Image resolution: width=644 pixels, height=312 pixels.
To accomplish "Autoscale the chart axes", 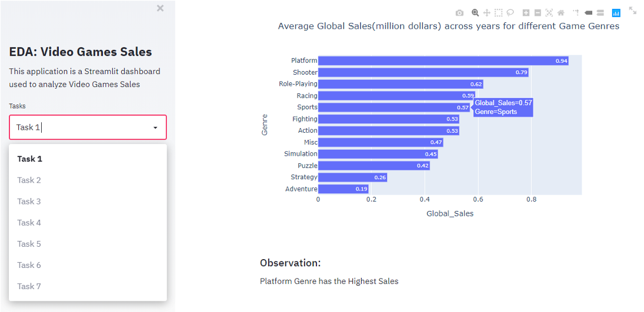I will [549, 13].
